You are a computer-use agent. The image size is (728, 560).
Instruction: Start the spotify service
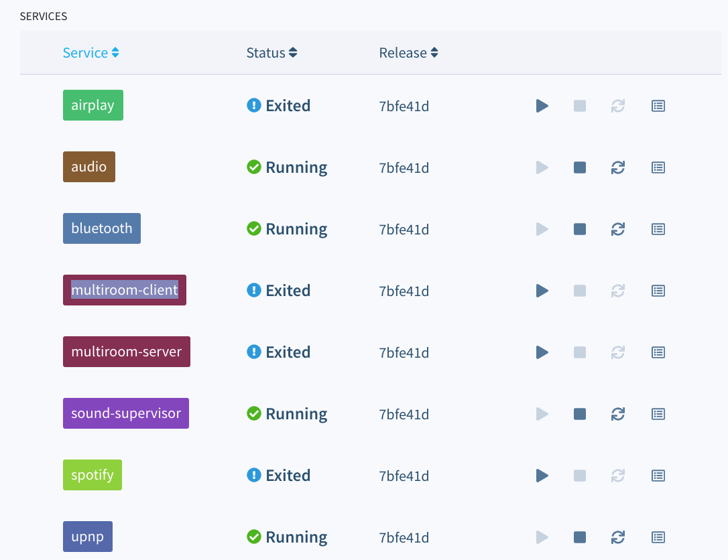pos(542,476)
